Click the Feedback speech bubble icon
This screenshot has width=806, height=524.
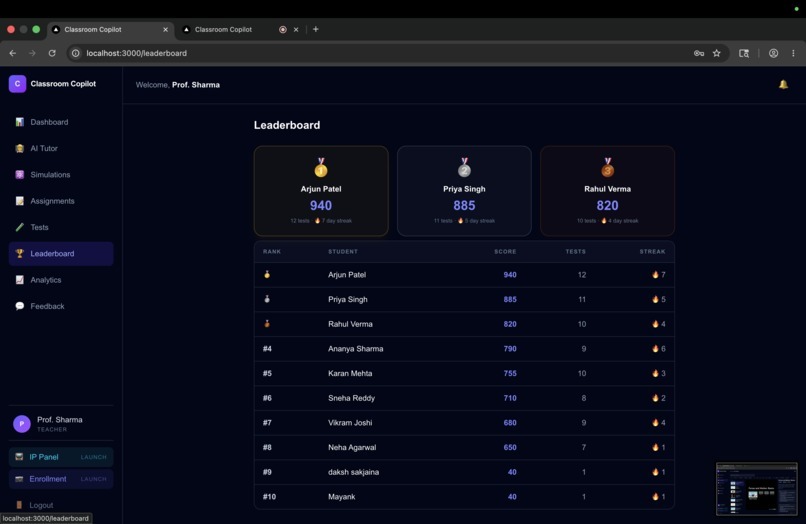point(20,306)
